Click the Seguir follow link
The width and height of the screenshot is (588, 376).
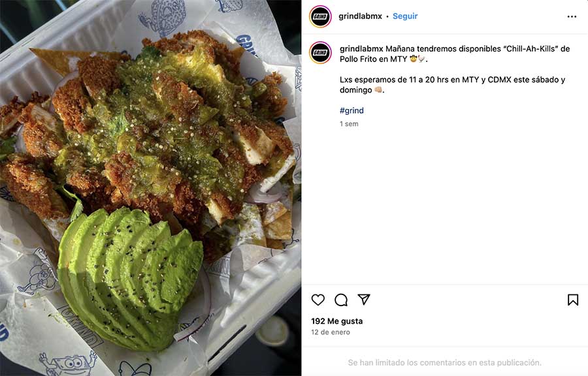tap(405, 16)
